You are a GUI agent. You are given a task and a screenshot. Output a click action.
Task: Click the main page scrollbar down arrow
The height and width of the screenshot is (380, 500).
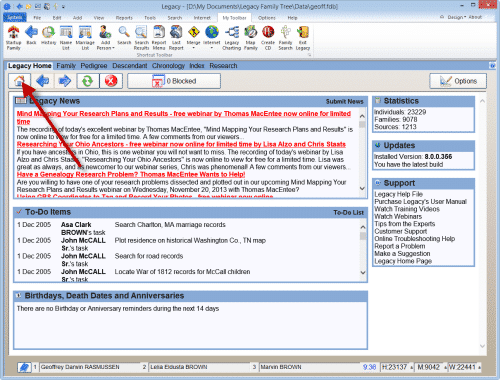[x=482, y=346]
